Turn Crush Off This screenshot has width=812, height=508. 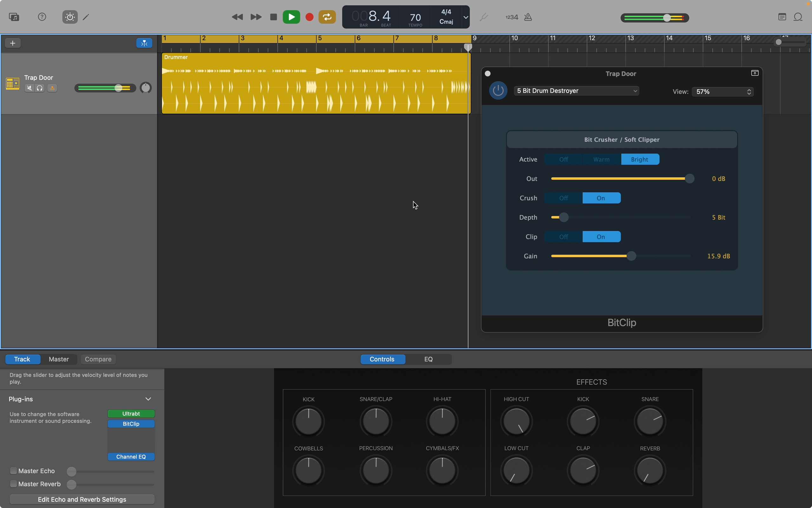(563, 198)
